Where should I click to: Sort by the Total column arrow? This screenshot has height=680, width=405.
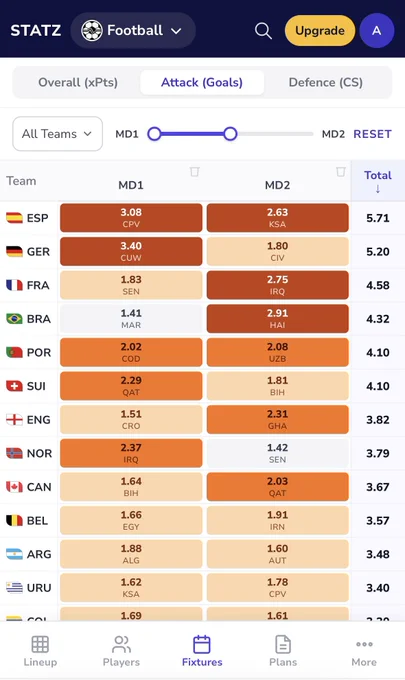(x=378, y=189)
